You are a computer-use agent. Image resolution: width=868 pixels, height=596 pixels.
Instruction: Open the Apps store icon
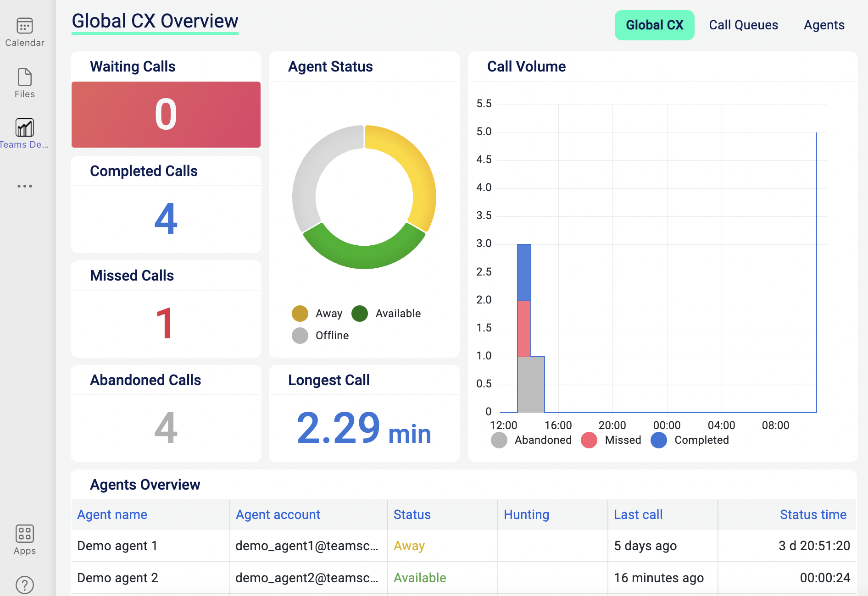pos(25,540)
